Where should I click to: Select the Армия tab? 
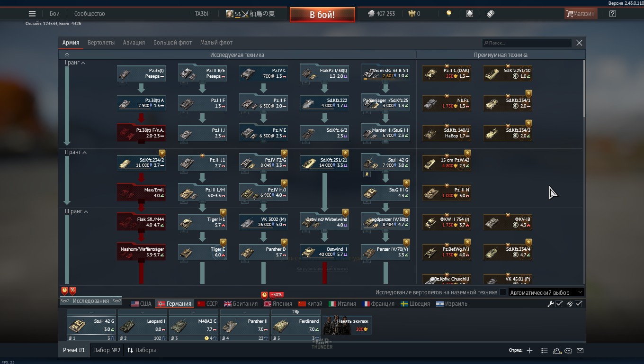(71, 43)
